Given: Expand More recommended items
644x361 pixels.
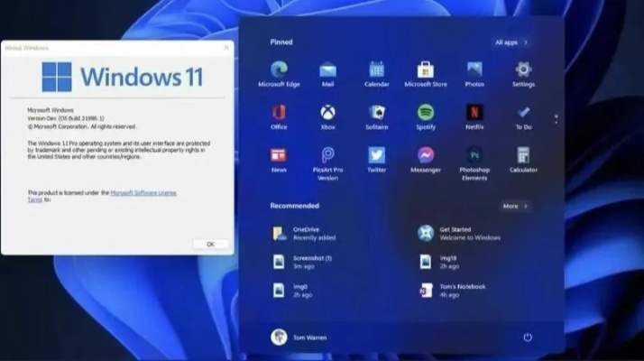Looking at the screenshot, I should click(515, 206).
